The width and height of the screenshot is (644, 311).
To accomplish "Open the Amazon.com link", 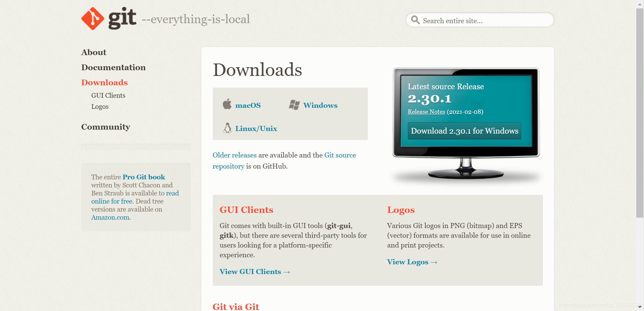I will pos(111,217).
